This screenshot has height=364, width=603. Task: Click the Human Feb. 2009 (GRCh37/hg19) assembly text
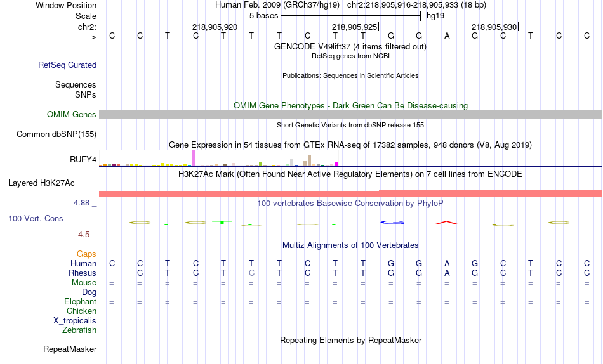pyautogui.click(x=277, y=5)
